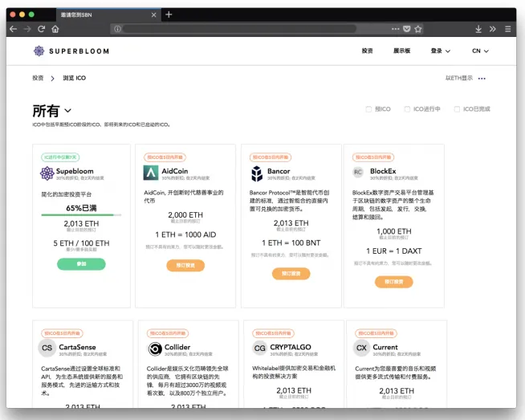Click the green status badge on Supebloom card
Screen dimensions: 525x420
click(60, 157)
